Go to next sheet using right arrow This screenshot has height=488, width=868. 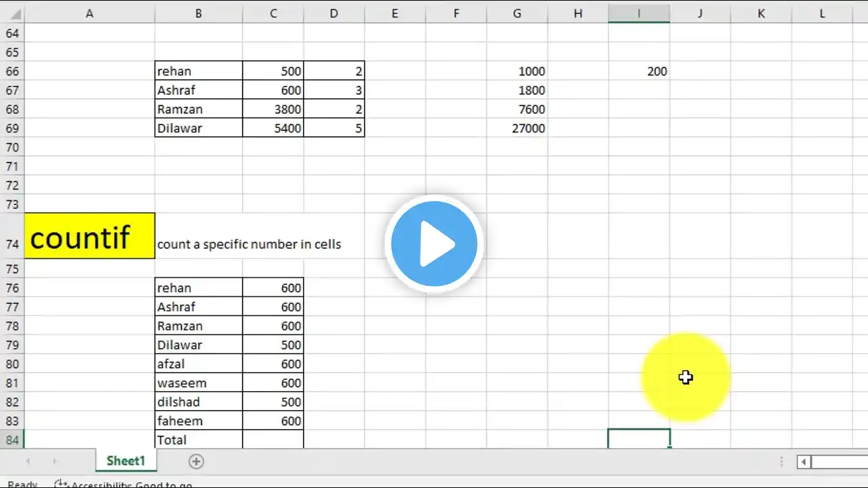pos(54,462)
